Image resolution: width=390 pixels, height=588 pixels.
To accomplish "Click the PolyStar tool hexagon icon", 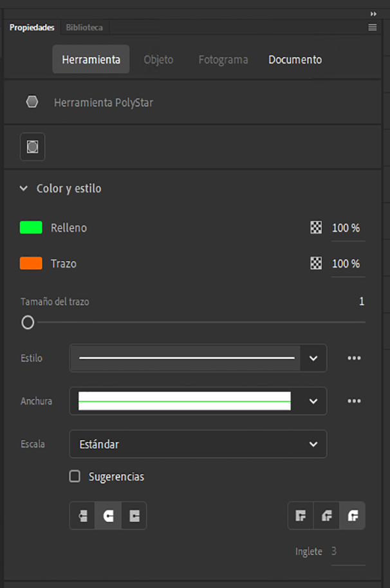I will (x=32, y=102).
